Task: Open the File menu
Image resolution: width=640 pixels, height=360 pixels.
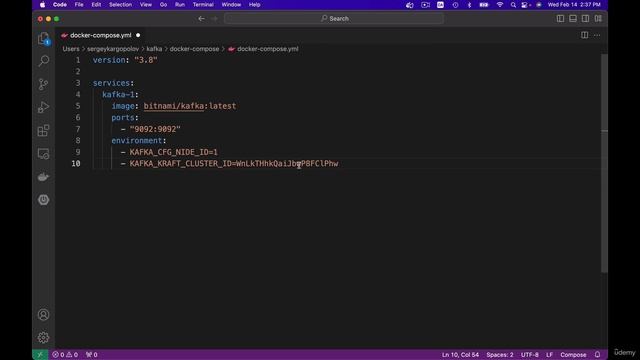Action: coord(79,5)
